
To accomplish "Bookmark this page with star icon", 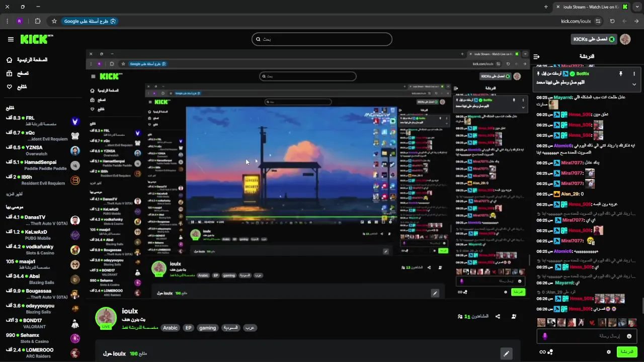I will coord(54,21).
